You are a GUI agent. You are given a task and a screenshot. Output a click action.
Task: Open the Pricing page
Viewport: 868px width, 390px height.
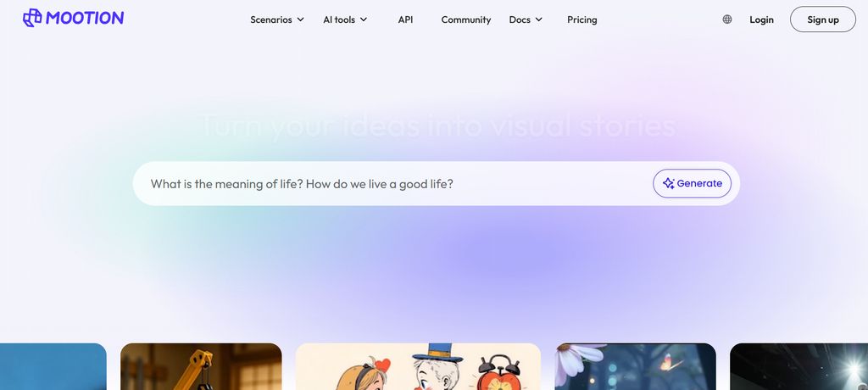[581, 19]
